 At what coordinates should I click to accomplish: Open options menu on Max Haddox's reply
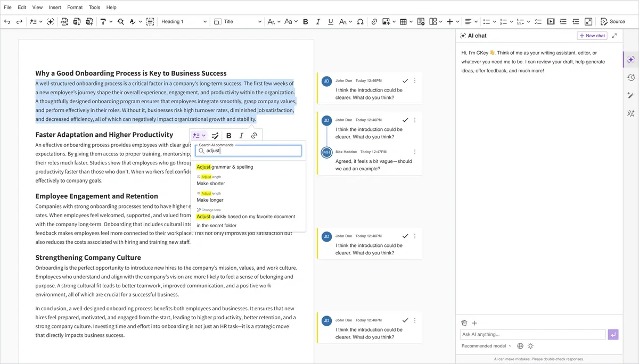415,152
